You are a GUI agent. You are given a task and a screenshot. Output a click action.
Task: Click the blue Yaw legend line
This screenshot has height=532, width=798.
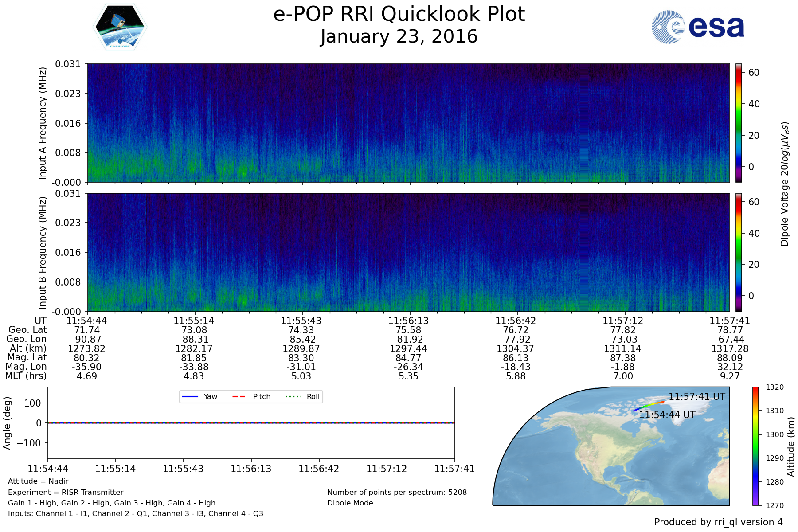click(x=190, y=396)
